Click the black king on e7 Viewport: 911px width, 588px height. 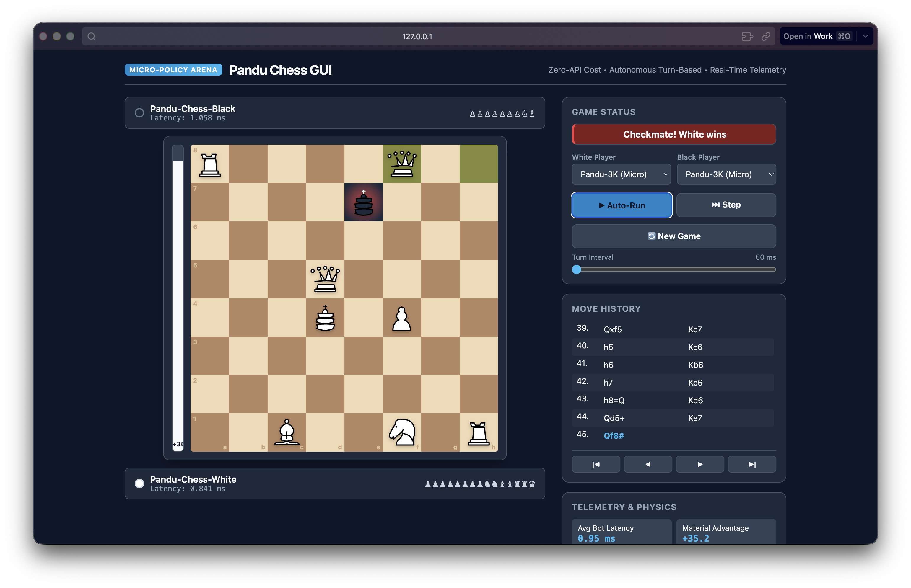(363, 202)
